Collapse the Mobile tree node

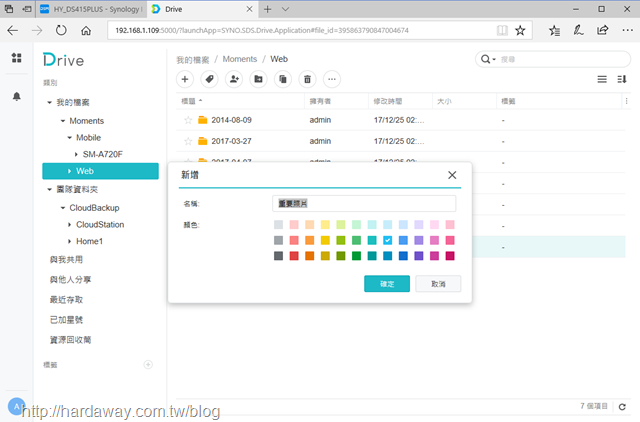pos(69,138)
